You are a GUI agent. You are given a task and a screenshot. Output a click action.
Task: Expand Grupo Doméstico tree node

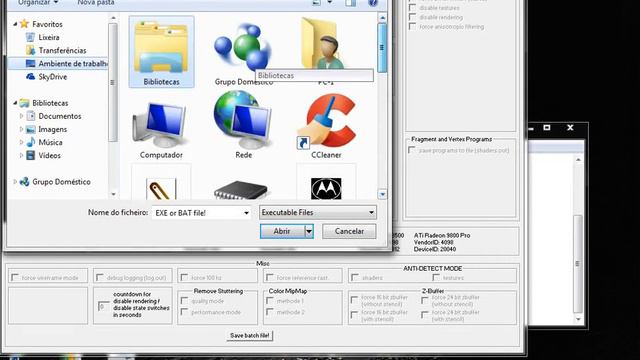(15, 182)
